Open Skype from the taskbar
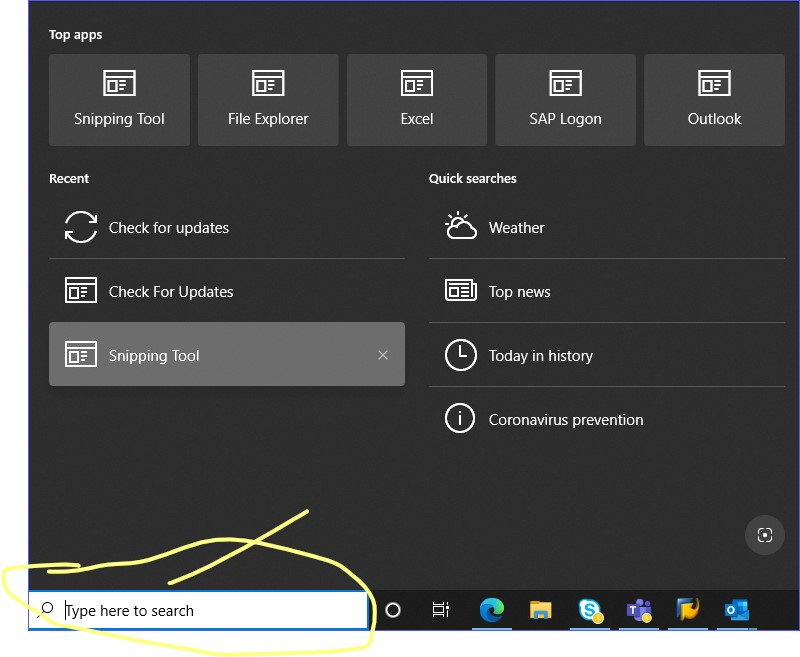Image resolution: width=800 pixels, height=657 pixels. pos(590,610)
